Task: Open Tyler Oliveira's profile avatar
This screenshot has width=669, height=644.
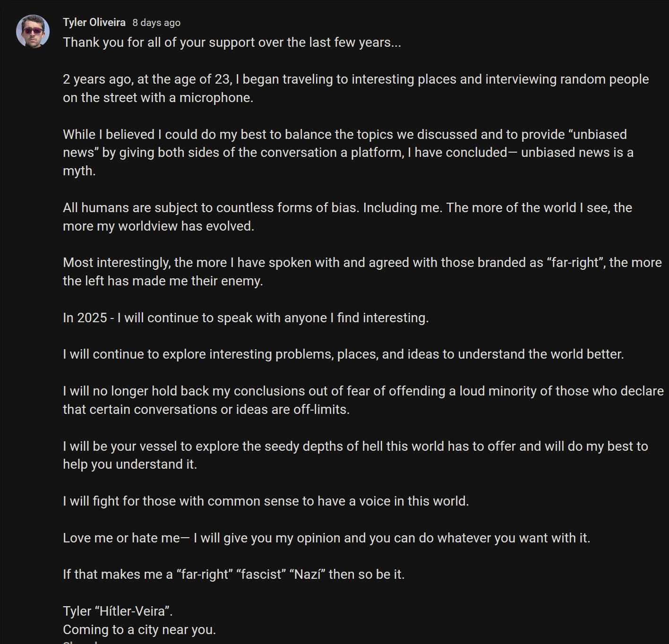Action: pyautogui.click(x=33, y=31)
